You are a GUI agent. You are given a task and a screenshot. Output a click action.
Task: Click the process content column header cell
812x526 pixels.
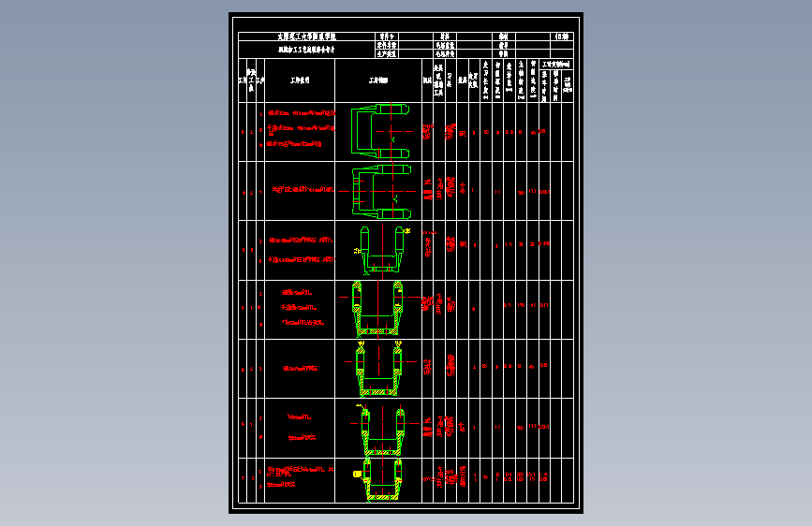pyautogui.click(x=300, y=80)
